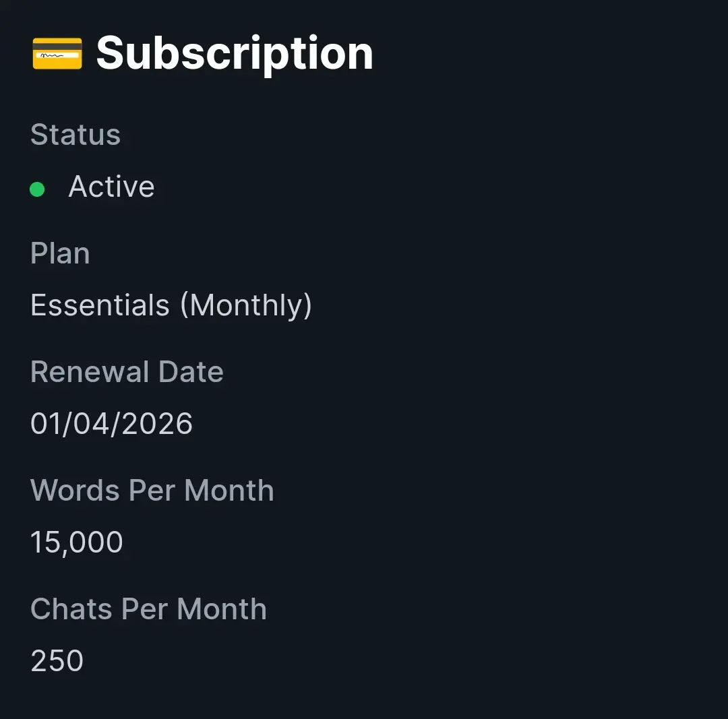The height and width of the screenshot is (719, 728).
Task: Select the Essentials (Monthly) plan value
Action: coord(171,305)
